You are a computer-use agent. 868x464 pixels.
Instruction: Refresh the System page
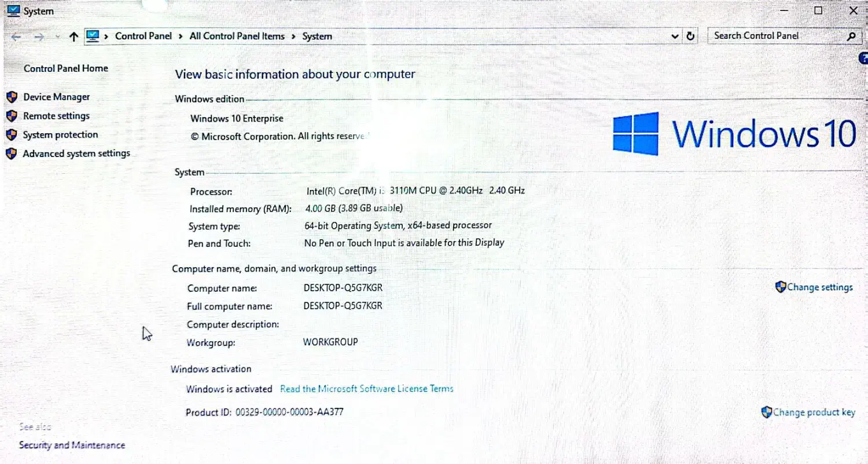[x=690, y=36]
